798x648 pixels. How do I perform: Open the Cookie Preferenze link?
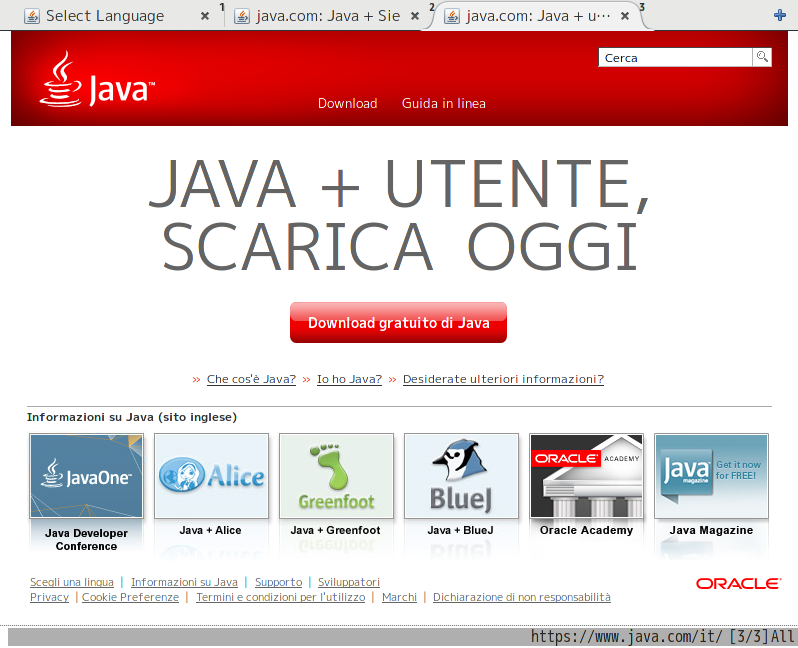[130, 597]
